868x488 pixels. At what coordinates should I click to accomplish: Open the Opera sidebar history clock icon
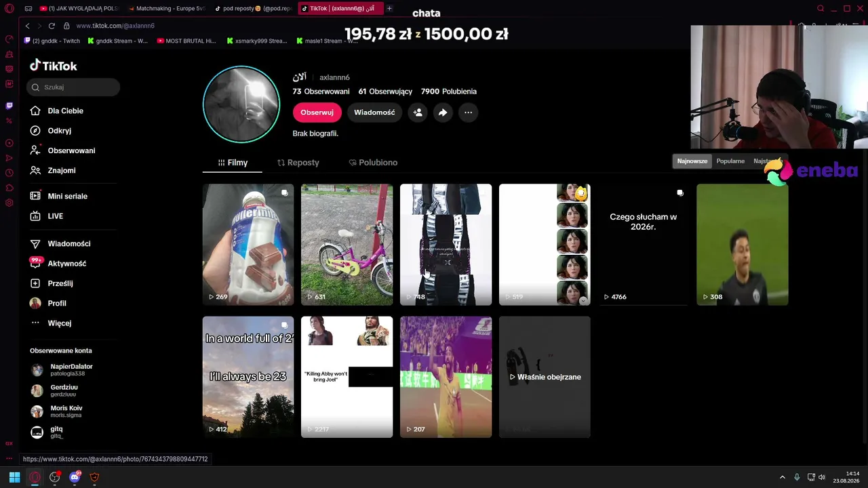pos(9,173)
